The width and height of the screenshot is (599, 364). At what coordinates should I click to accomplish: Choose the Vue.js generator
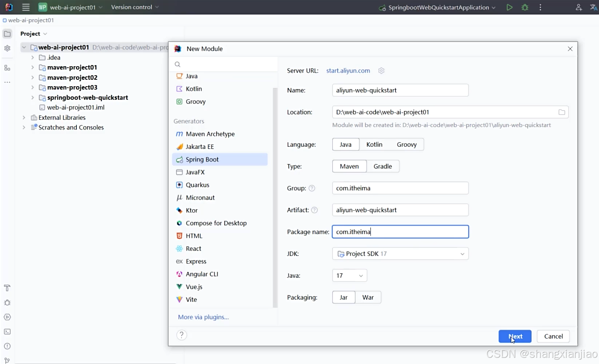click(x=220, y=287)
